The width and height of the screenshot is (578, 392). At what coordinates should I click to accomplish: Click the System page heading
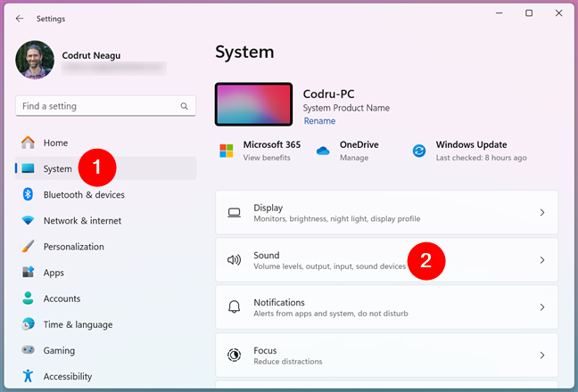(x=244, y=52)
